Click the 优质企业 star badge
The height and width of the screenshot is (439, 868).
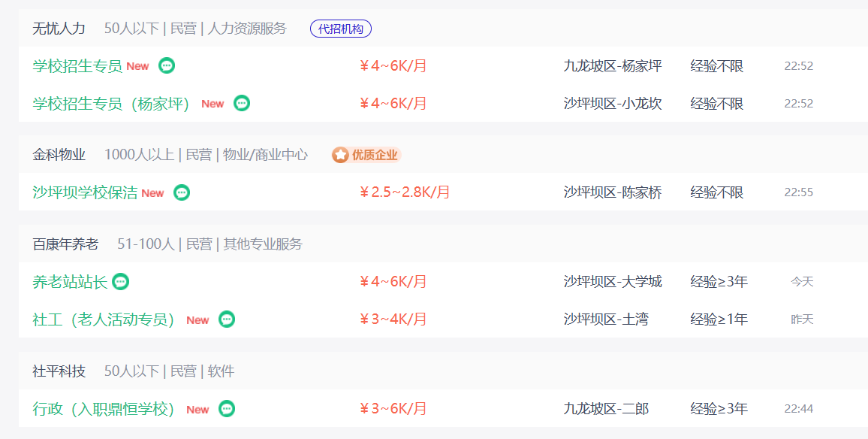[x=366, y=155]
